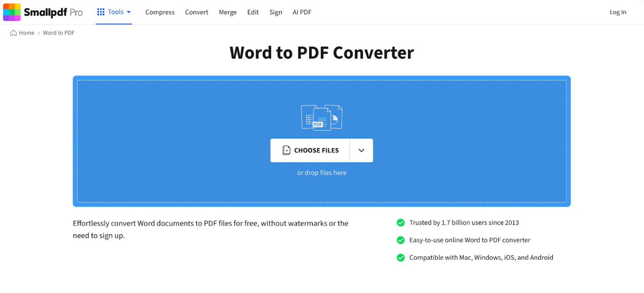Viewport: 644px width, 293px height.
Task: Click the document stack illustration in drop zone
Action: coord(322,117)
